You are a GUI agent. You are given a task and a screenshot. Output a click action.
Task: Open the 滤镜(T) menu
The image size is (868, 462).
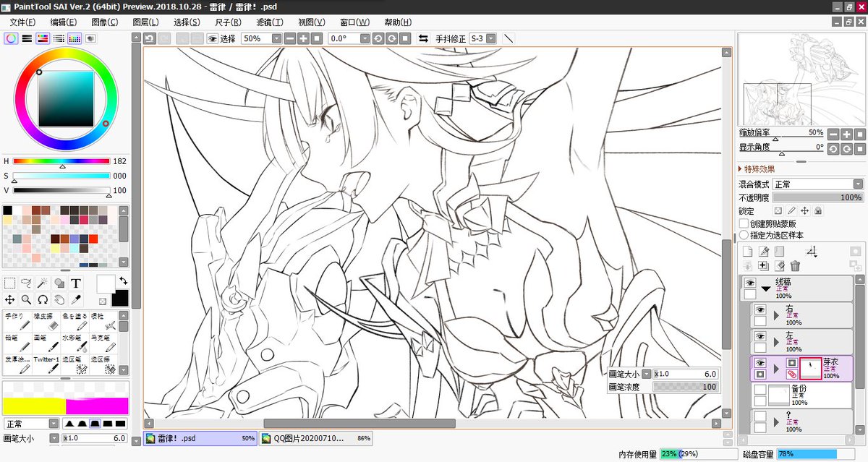click(269, 22)
